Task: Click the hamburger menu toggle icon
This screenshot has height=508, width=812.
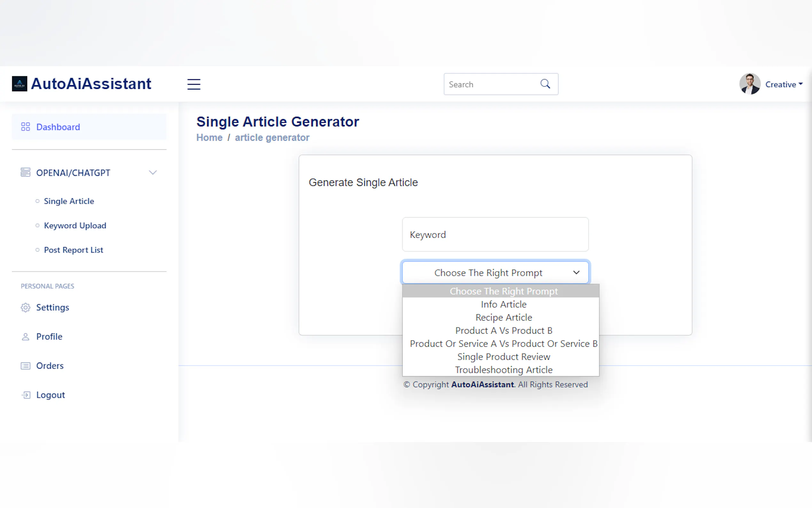Action: 194,84
